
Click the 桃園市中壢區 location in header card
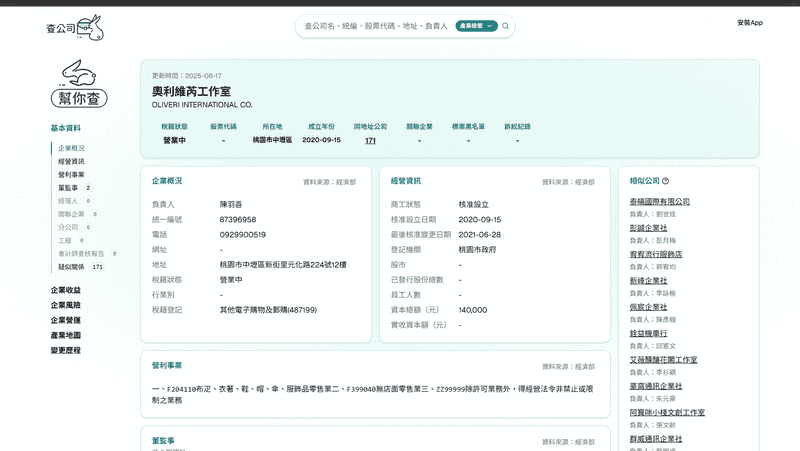click(272, 140)
